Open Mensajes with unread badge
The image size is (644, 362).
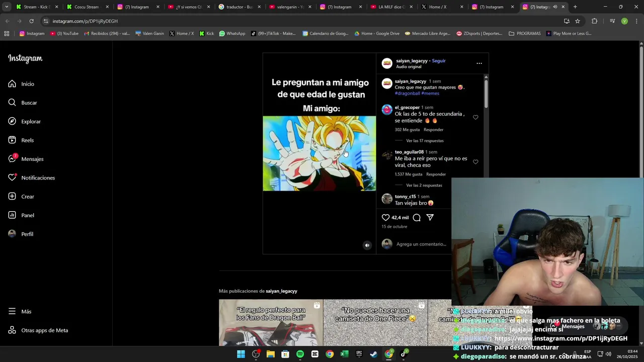26,159
